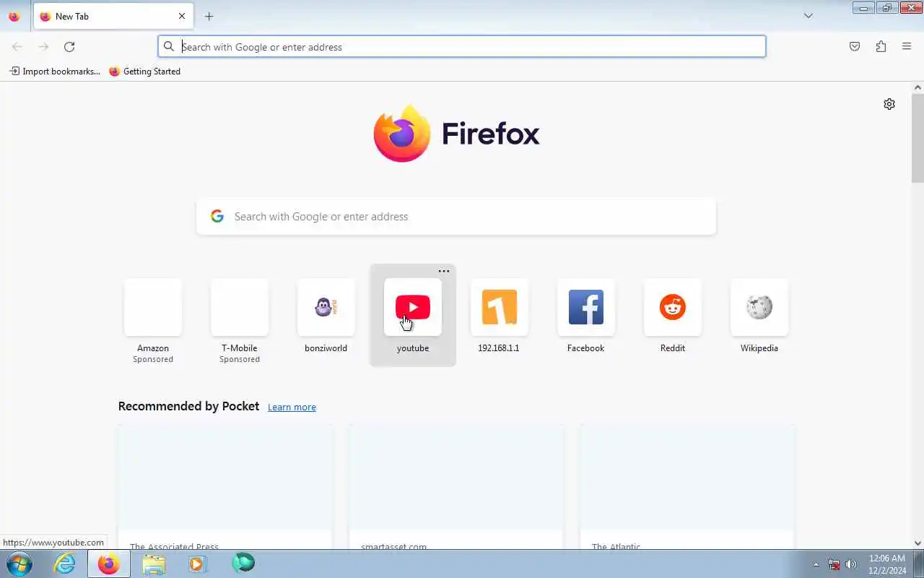Image resolution: width=924 pixels, height=578 pixels.
Task: Open the Firefox application menu
Action: click(907, 47)
